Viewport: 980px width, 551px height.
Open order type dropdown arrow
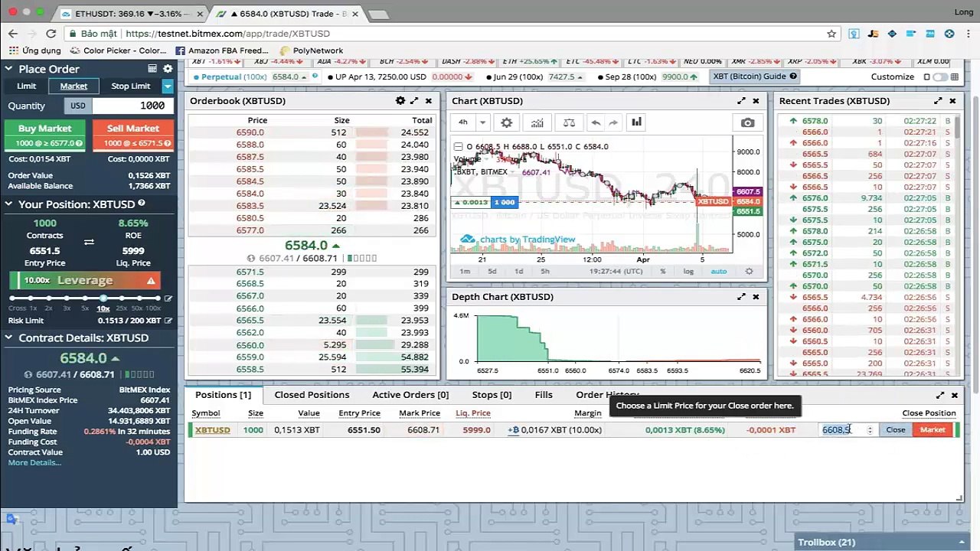pos(168,86)
